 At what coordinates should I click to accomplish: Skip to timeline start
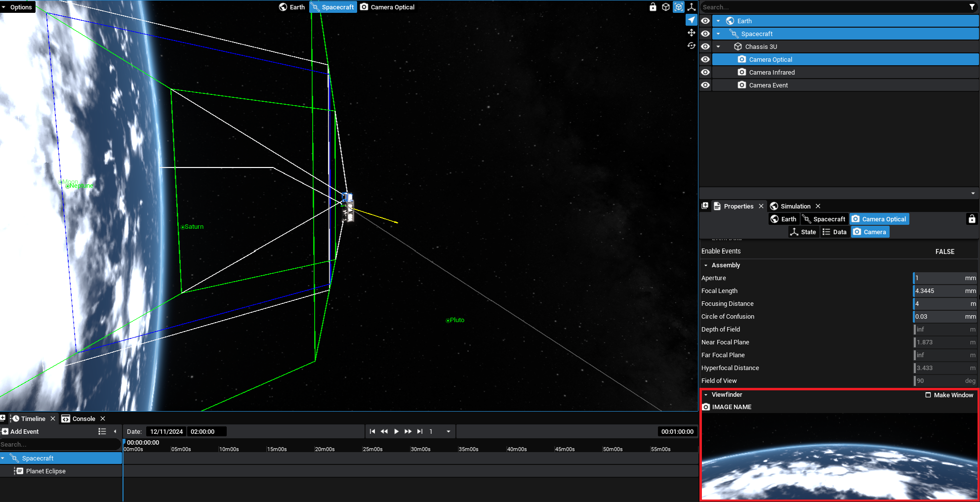372,431
